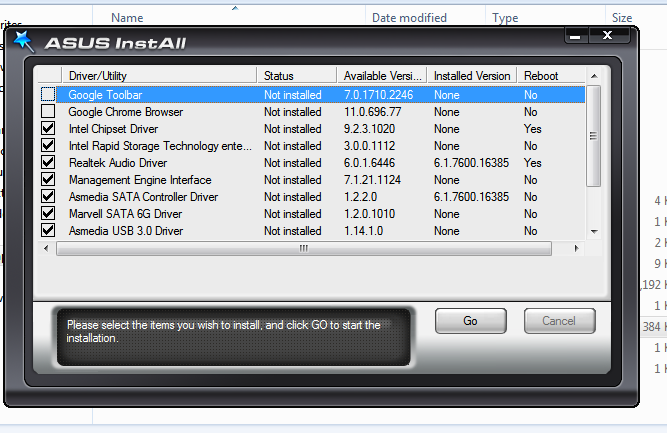Click version 1.14.1.0 cell
667x433 pixels.
point(363,231)
